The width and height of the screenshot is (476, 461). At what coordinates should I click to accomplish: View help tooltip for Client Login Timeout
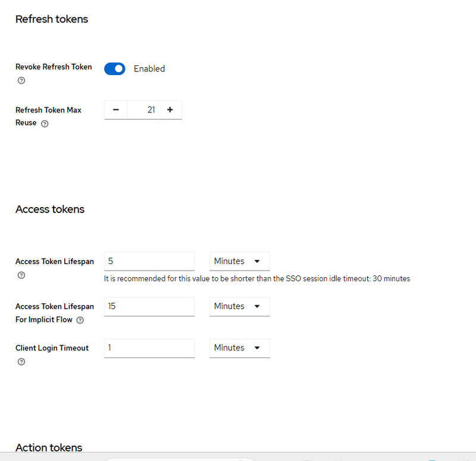click(21, 362)
